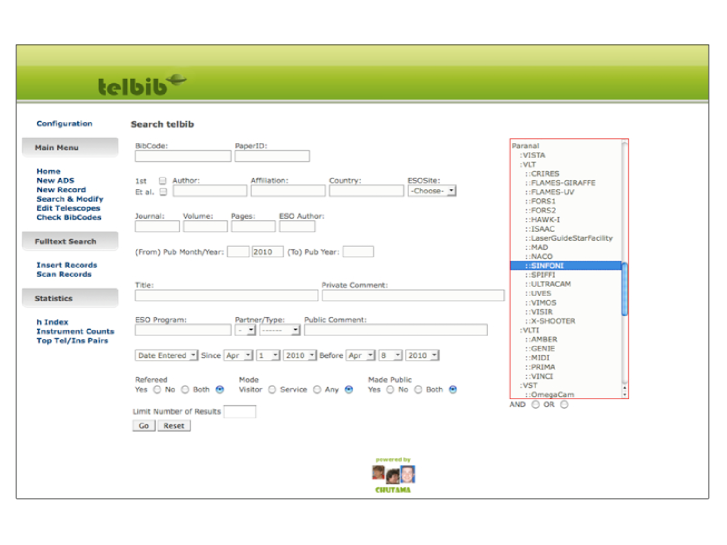Choose AND instrument operator radio
The width and height of the screenshot is (727, 545).
[x=536, y=404]
